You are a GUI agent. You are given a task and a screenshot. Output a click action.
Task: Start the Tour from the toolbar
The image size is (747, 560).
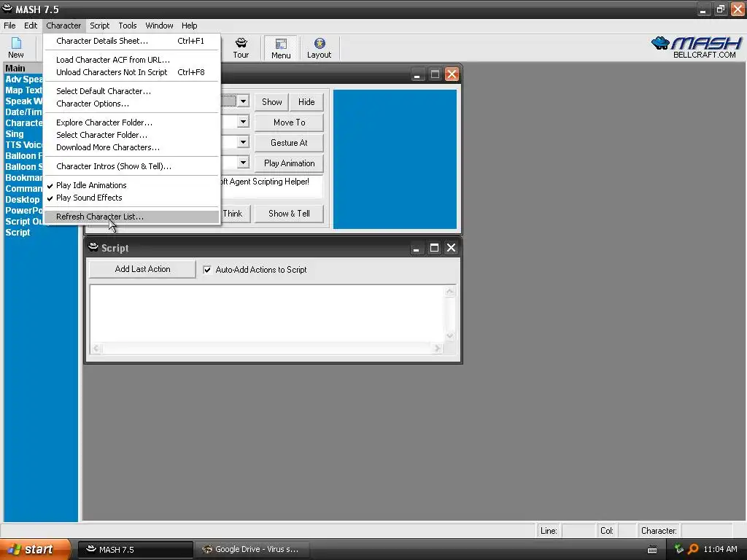click(x=241, y=47)
